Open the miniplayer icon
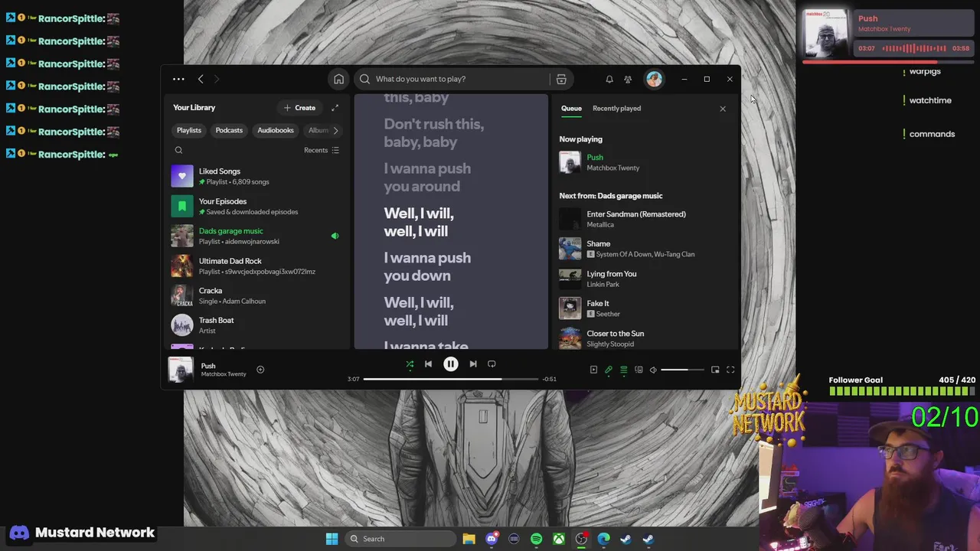 (x=715, y=370)
